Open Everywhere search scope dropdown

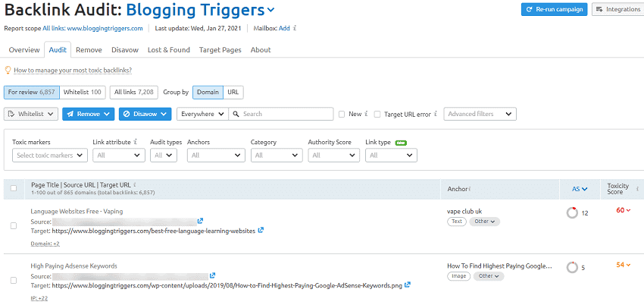click(202, 114)
